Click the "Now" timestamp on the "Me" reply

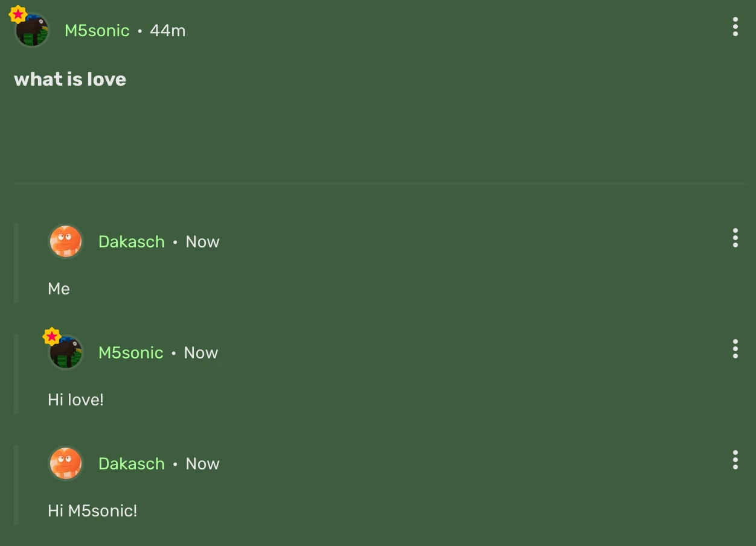coord(202,242)
